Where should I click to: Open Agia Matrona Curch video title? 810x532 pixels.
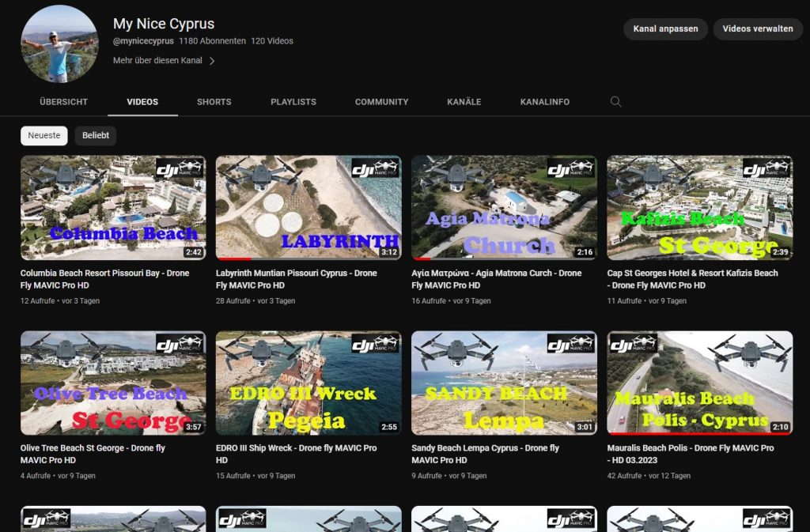tap(497, 279)
